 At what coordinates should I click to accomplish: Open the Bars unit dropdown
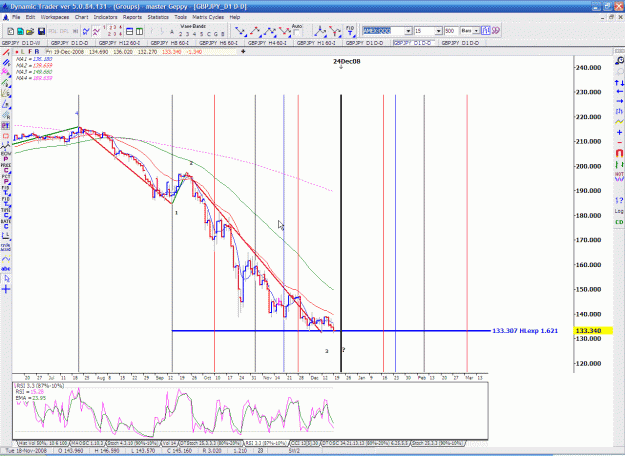[476, 31]
